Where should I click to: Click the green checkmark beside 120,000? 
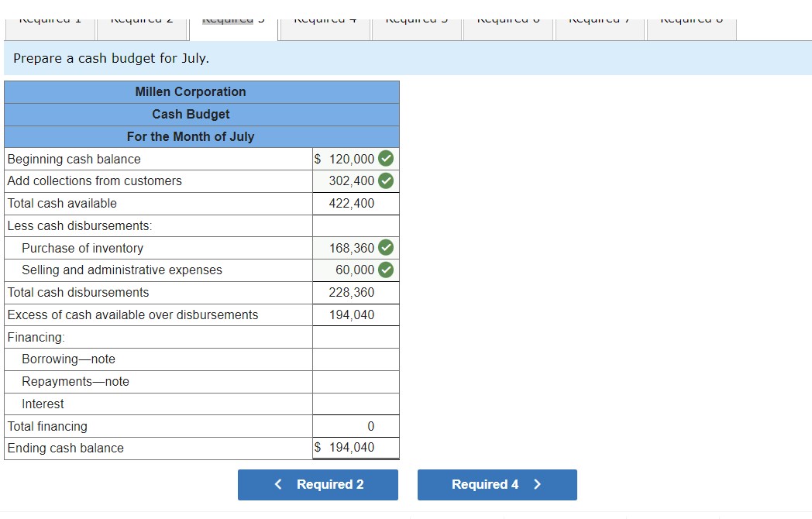click(x=386, y=159)
